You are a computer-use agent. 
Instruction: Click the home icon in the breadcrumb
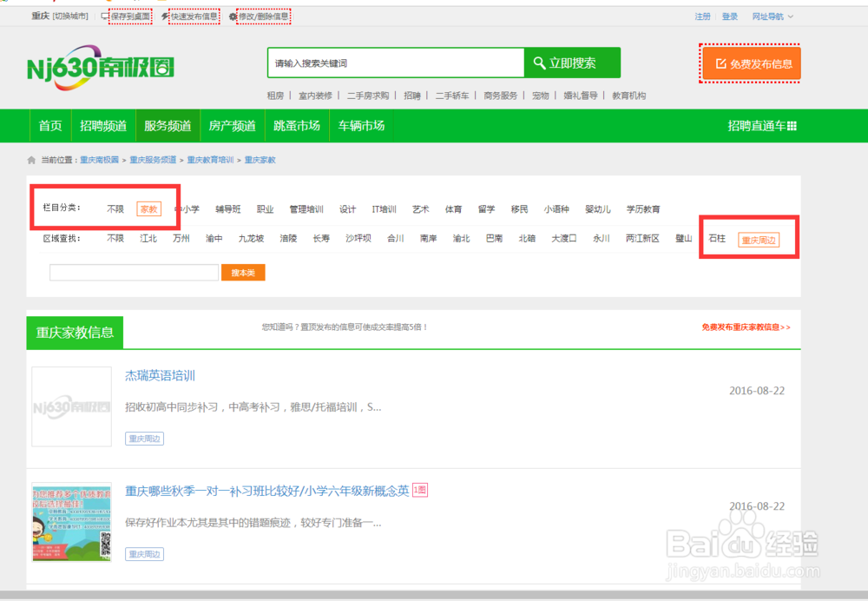[31, 159]
